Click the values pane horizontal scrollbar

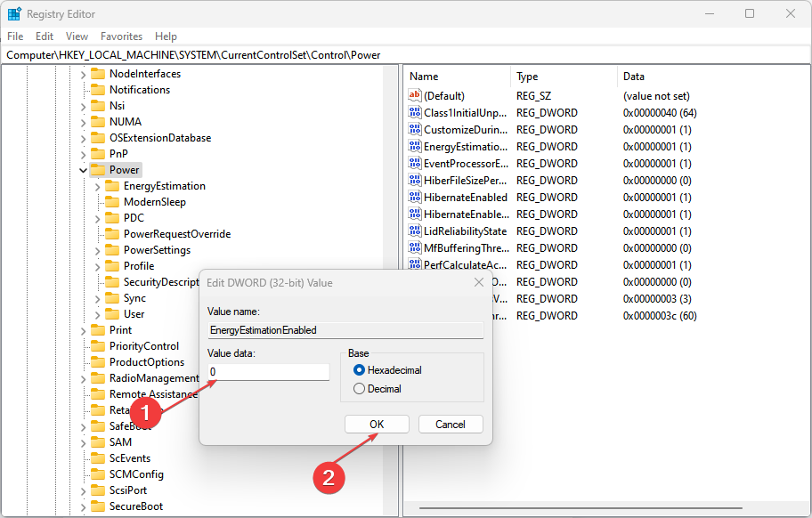coord(581,508)
